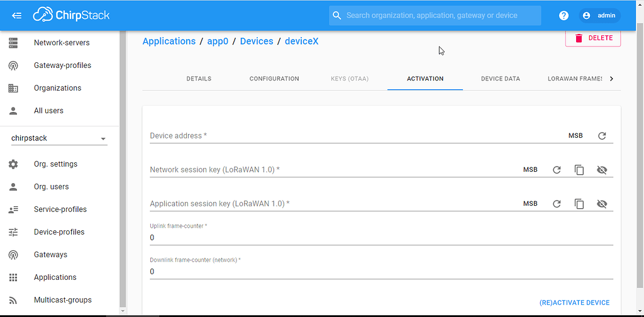Open Org. users in sidebar
This screenshot has height=317, width=644.
(x=60, y=186)
